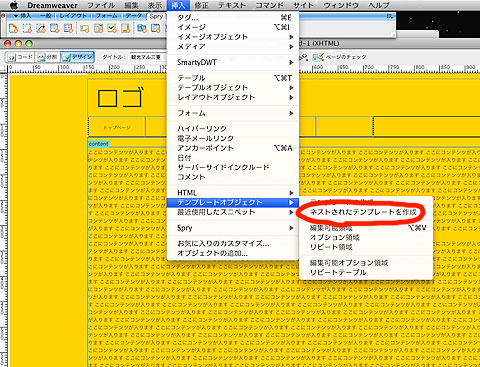Choose コメント menu item
480x367 pixels.
point(233,177)
